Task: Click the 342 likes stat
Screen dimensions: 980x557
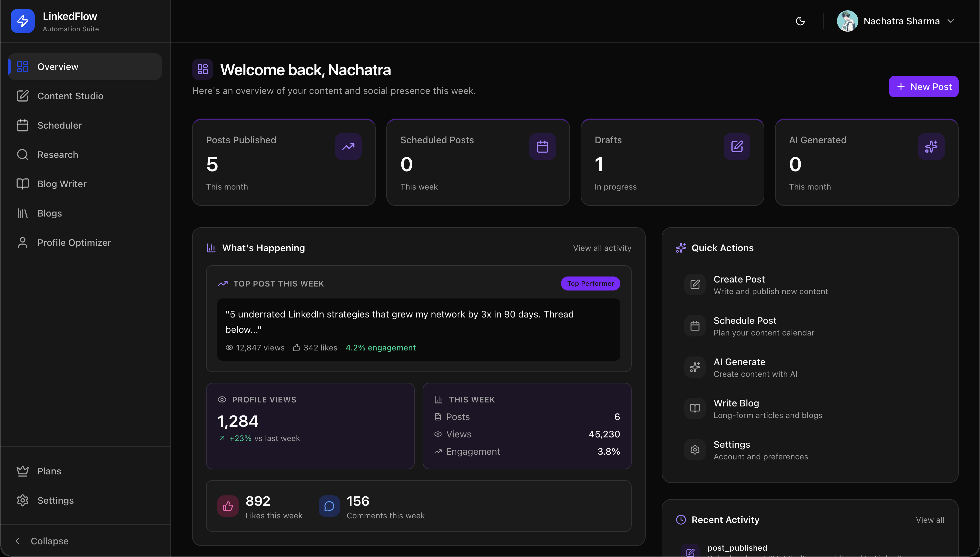Action: (315, 347)
